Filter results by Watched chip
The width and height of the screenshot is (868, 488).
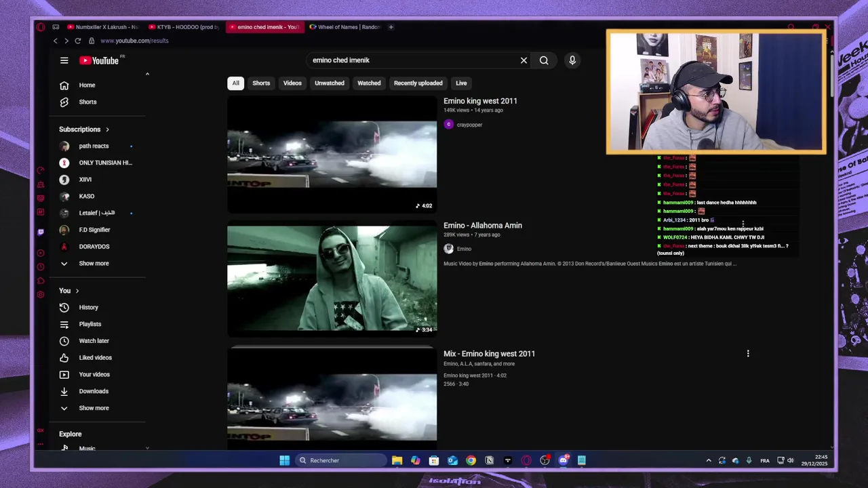pos(369,83)
